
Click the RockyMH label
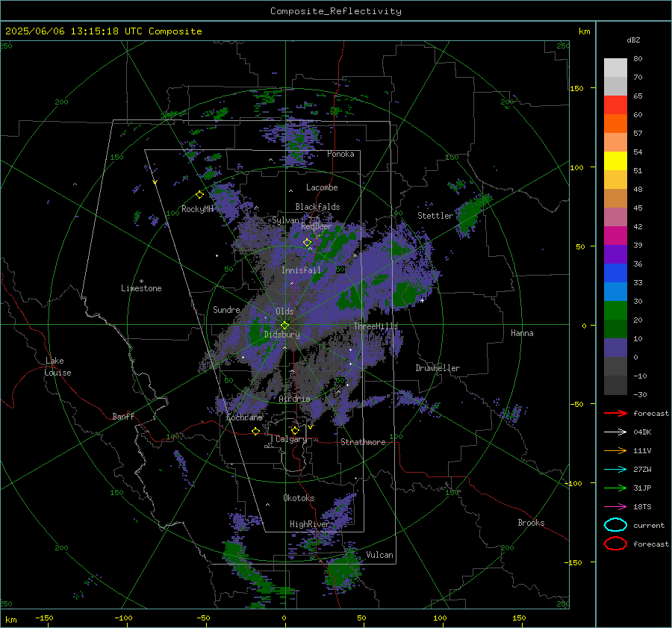pyautogui.click(x=197, y=209)
